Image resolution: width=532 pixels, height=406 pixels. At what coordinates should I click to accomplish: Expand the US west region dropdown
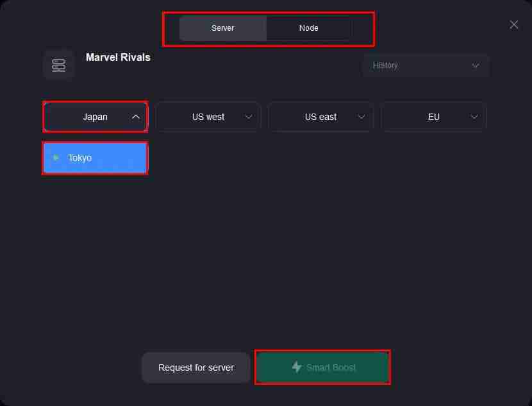click(x=208, y=117)
